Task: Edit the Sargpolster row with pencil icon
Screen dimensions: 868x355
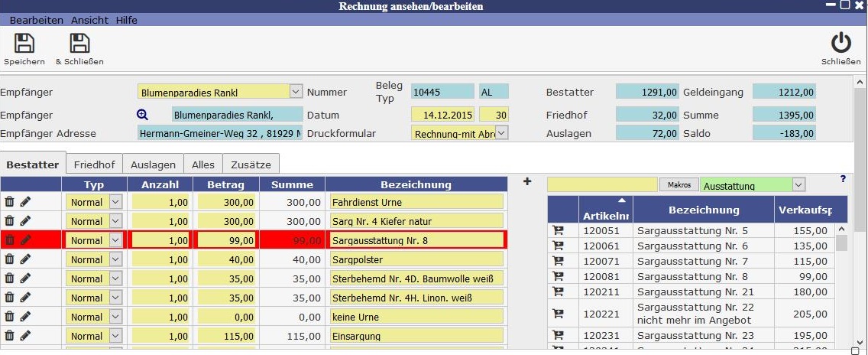Action: [26, 259]
